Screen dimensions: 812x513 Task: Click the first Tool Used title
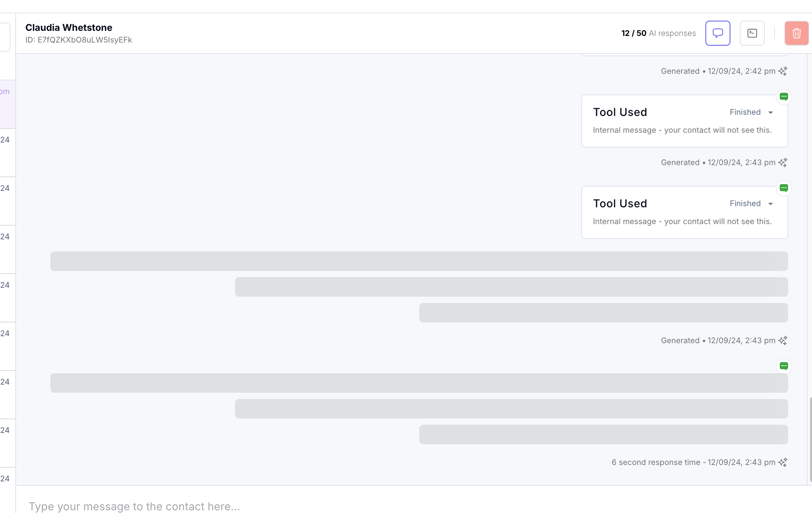coord(620,112)
